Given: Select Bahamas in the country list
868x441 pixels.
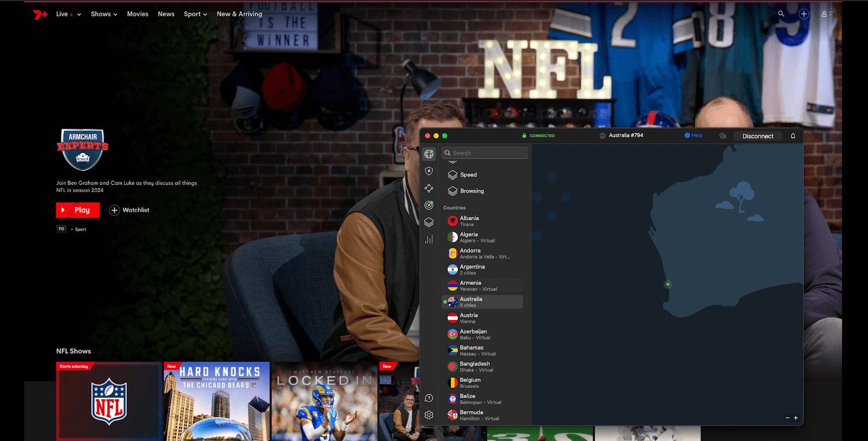Looking at the screenshot, I should [x=482, y=350].
